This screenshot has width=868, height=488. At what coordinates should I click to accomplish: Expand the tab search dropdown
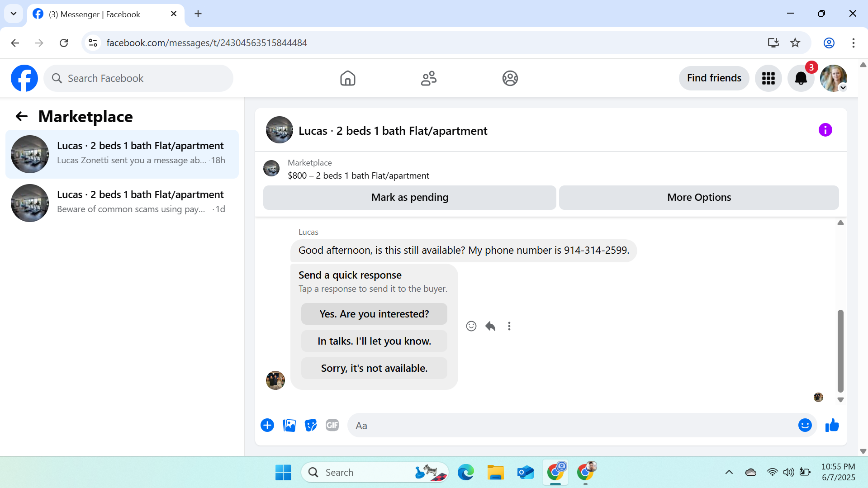click(x=14, y=14)
